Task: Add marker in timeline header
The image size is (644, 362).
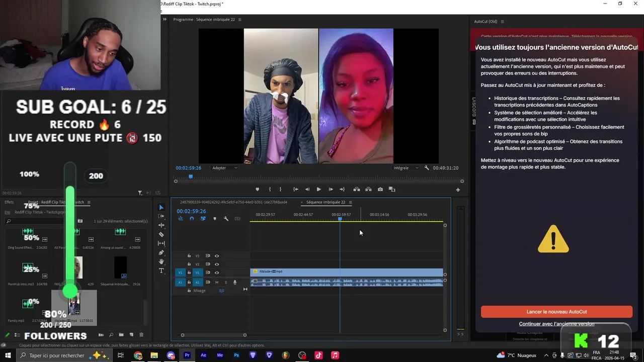Action: point(215,219)
